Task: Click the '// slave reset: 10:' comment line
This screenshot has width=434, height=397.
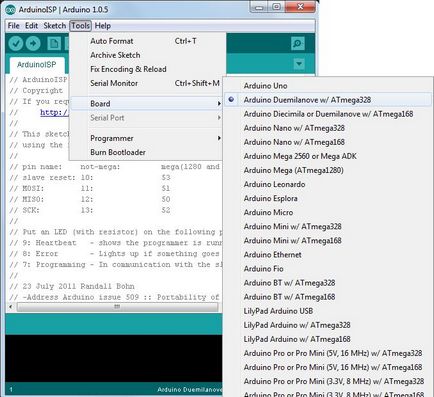Action: coord(52,177)
